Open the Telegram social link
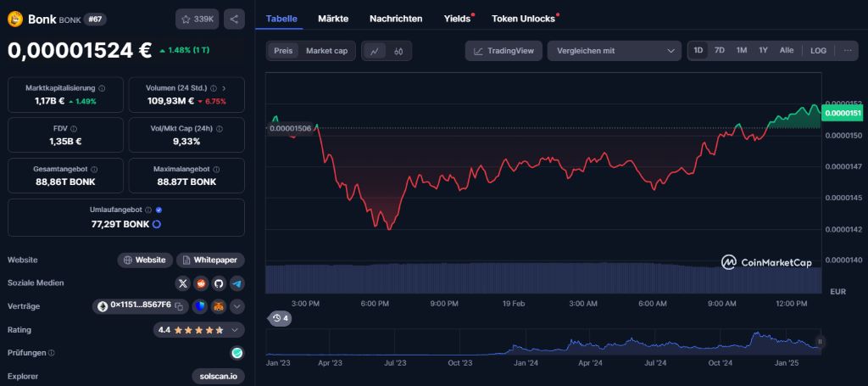The height and width of the screenshot is (386, 868). point(237,283)
